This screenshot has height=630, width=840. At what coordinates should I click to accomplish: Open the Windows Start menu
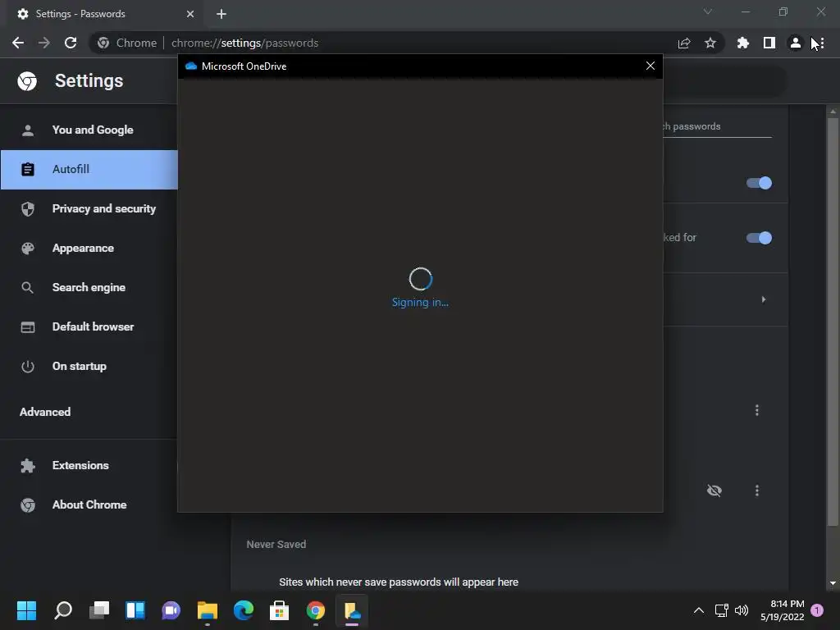[26, 610]
